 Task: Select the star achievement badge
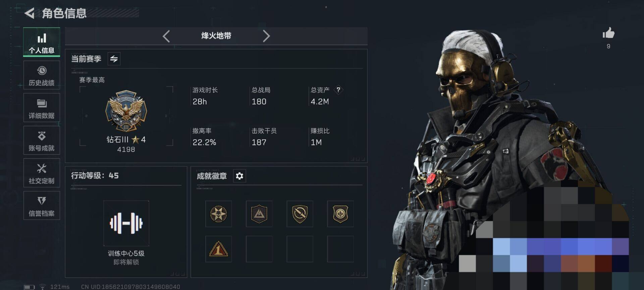pyautogui.click(x=218, y=214)
